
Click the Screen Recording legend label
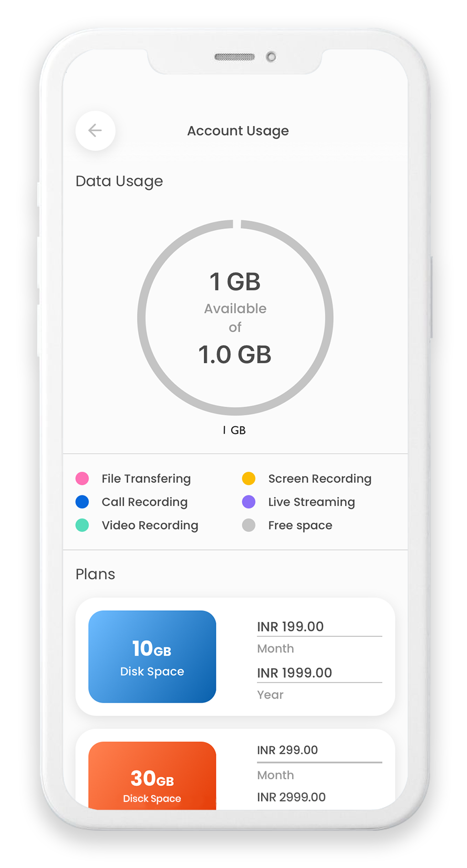click(x=320, y=479)
